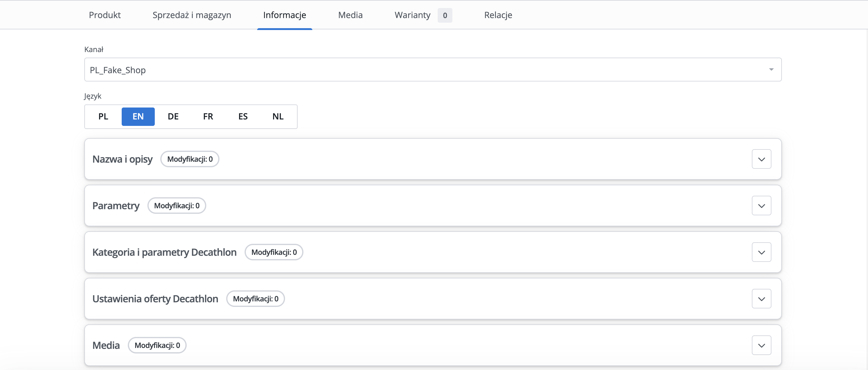Click the Warianty count badge 0
The width and height of the screenshot is (868, 370).
coord(445,16)
